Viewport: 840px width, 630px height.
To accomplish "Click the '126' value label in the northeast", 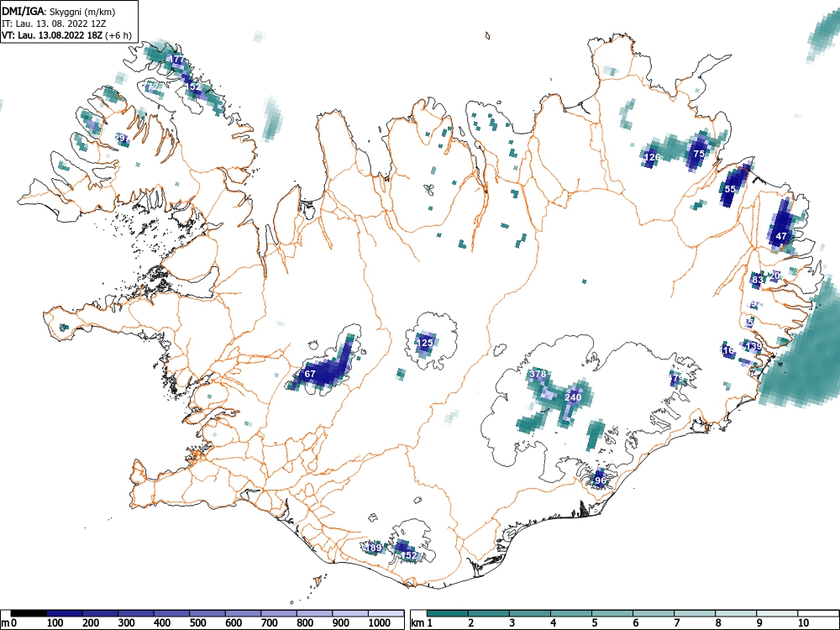I will click(x=652, y=157).
